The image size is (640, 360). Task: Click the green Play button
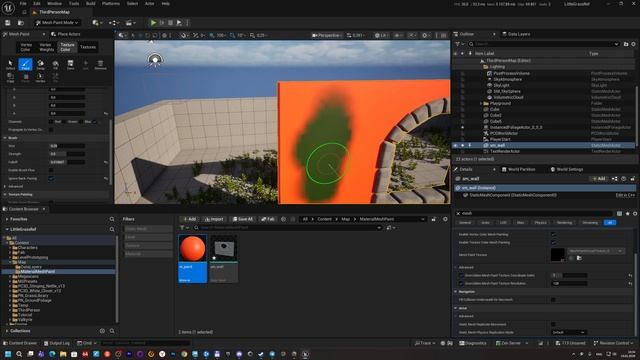click(153, 23)
